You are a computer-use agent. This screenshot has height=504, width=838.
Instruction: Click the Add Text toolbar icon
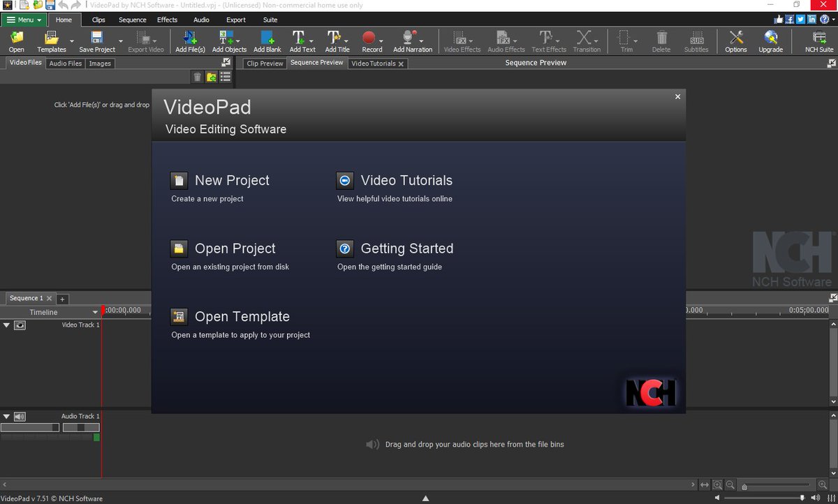coord(298,38)
